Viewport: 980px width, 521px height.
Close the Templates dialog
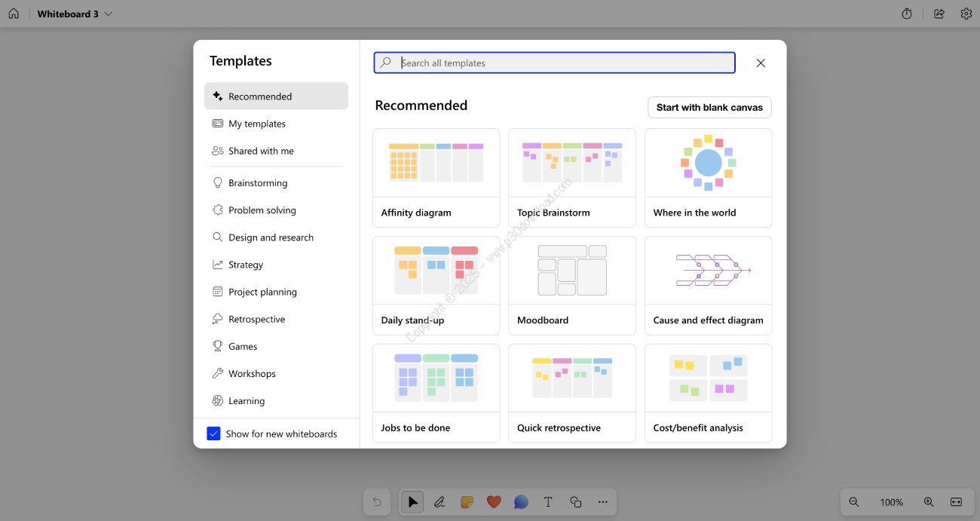click(761, 63)
